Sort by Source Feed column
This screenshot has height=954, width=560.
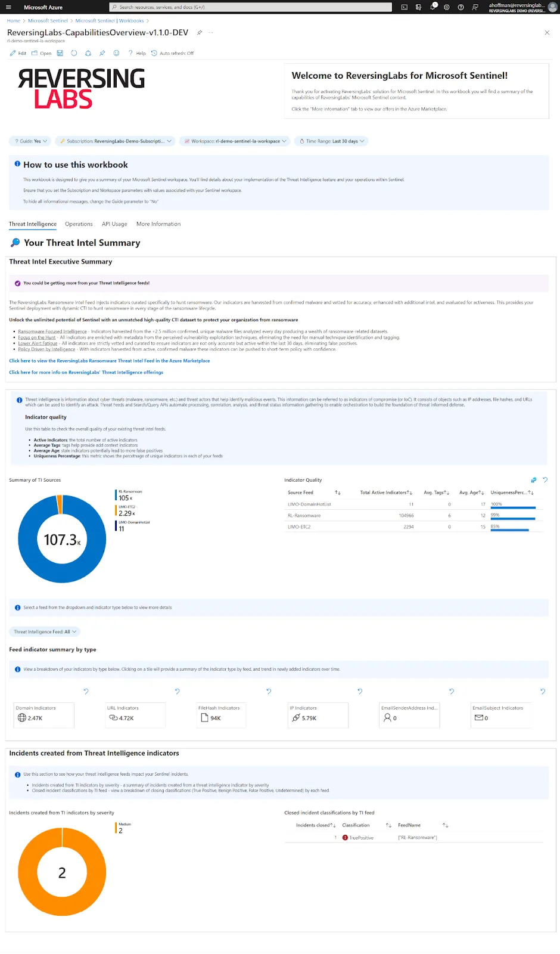[314, 493]
